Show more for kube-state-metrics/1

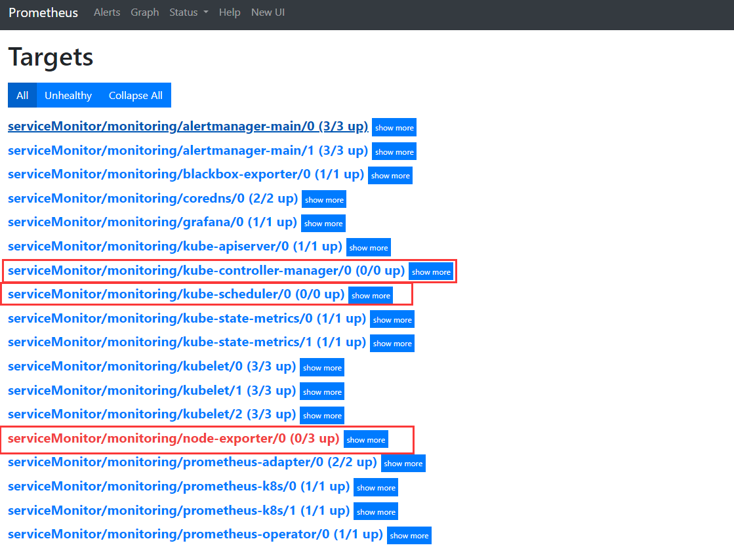tap(392, 344)
